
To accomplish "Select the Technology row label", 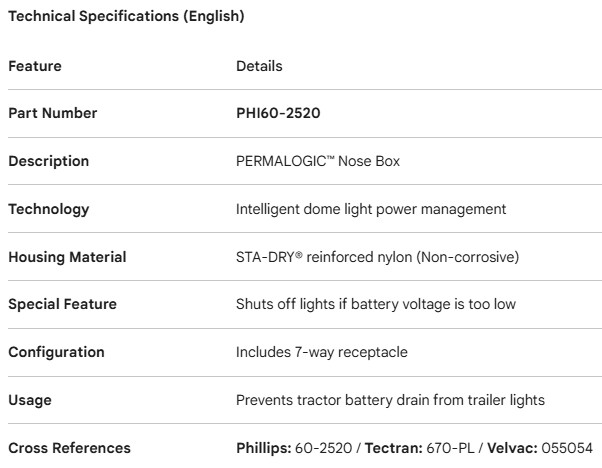I will [49, 209].
